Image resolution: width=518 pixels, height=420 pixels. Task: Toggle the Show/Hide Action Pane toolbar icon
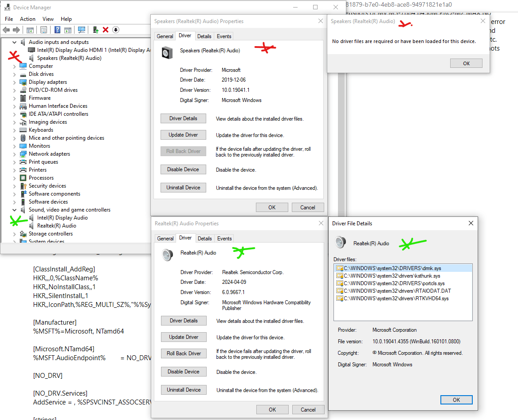[68, 30]
